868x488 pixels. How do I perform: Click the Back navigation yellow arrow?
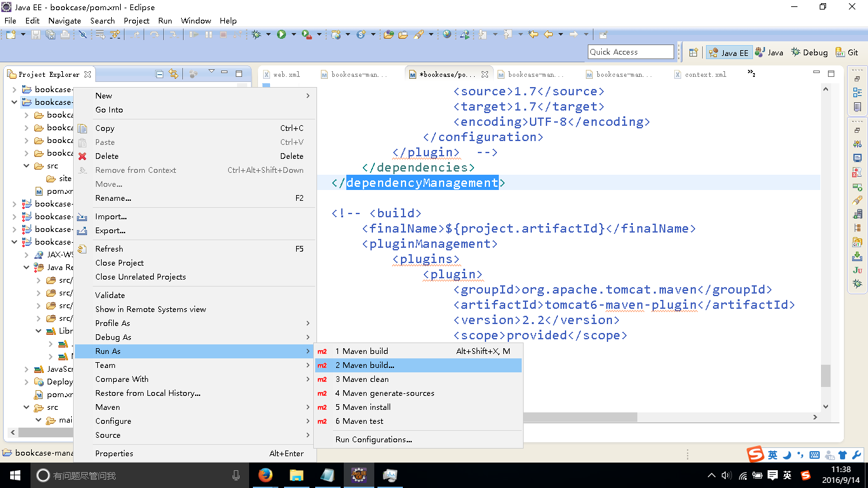(548, 34)
